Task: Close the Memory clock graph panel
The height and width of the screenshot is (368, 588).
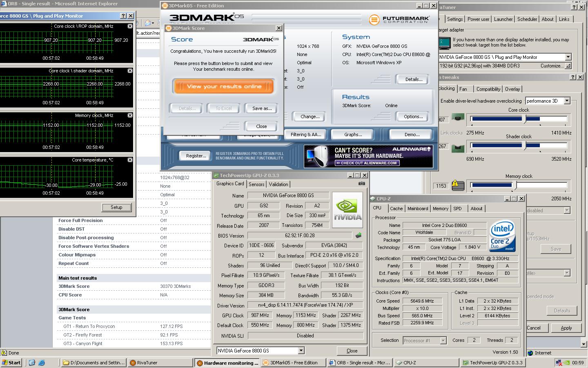Action: pos(130,115)
